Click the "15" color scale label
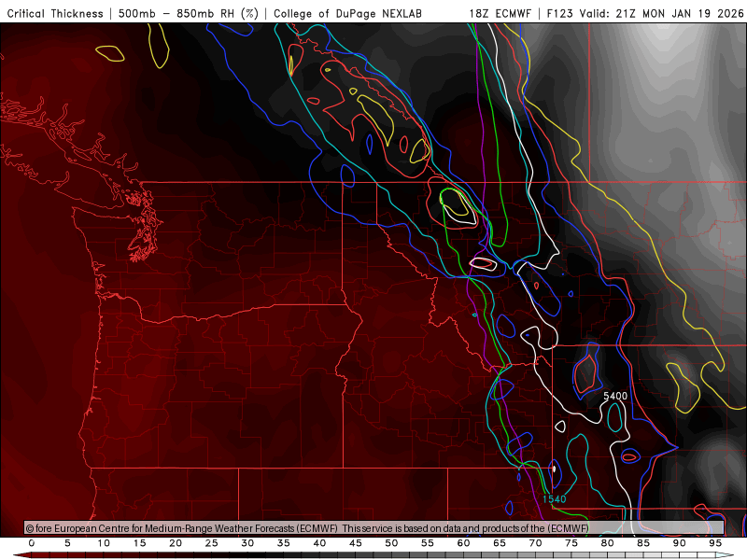Viewport: 747px width, 560px height. pos(139,543)
